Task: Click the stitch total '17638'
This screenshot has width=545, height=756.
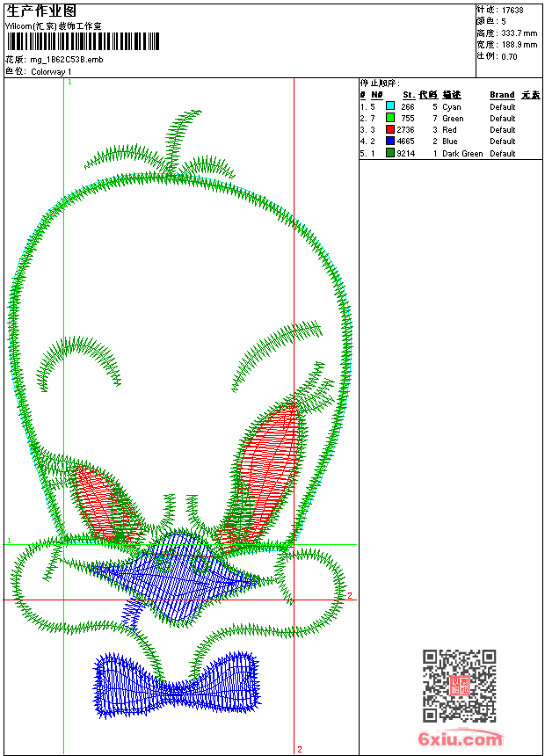Action: (512, 11)
